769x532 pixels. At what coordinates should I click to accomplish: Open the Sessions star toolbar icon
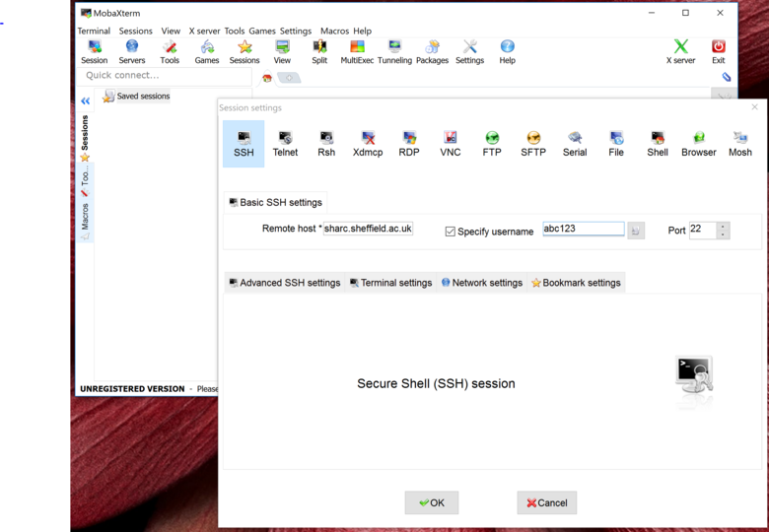[245, 52]
